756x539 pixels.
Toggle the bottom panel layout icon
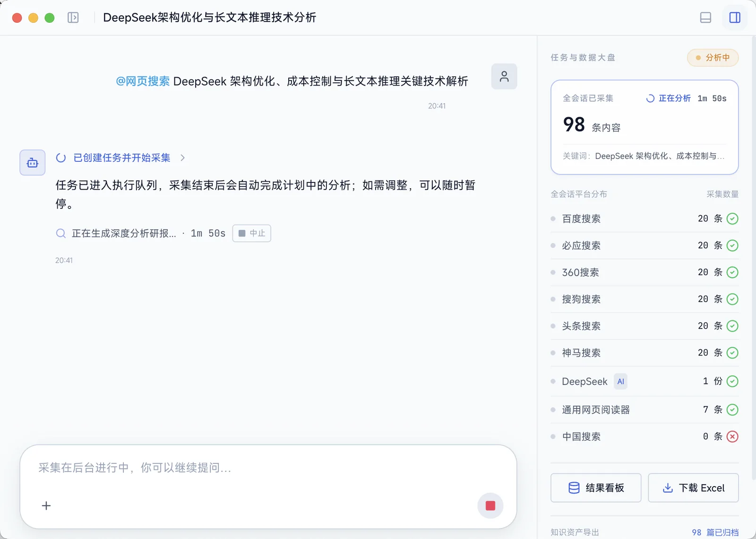[705, 17]
